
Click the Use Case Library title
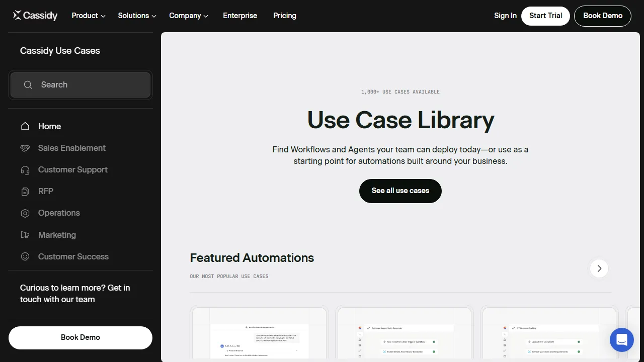400,120
